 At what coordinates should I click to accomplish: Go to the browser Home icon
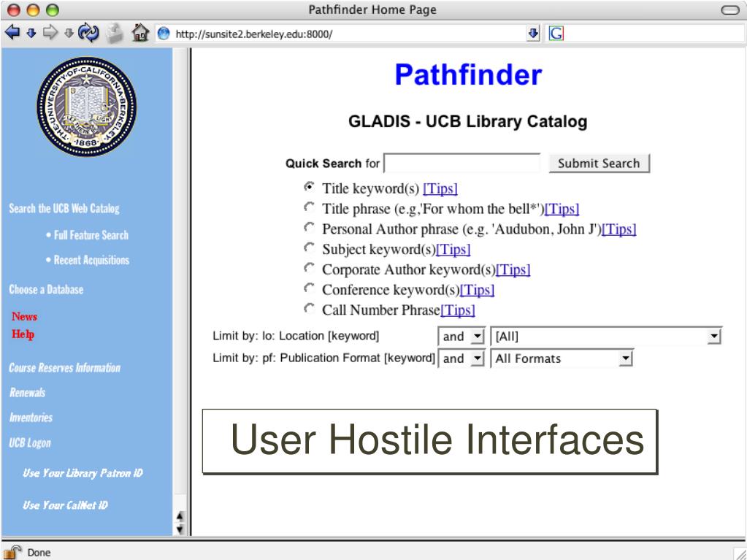(x=140, y=33)
